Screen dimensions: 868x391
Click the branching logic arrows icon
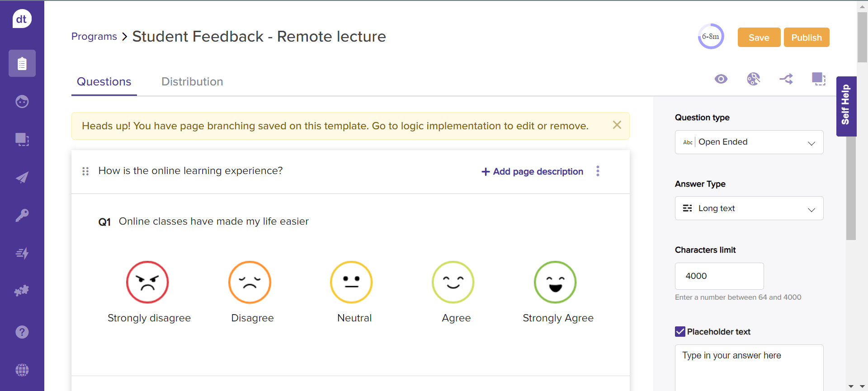(786, 79)
